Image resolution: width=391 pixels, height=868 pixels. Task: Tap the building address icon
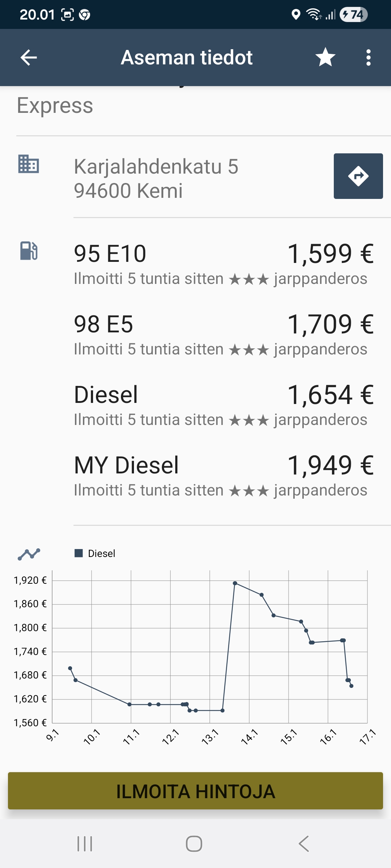click(29, 164)
